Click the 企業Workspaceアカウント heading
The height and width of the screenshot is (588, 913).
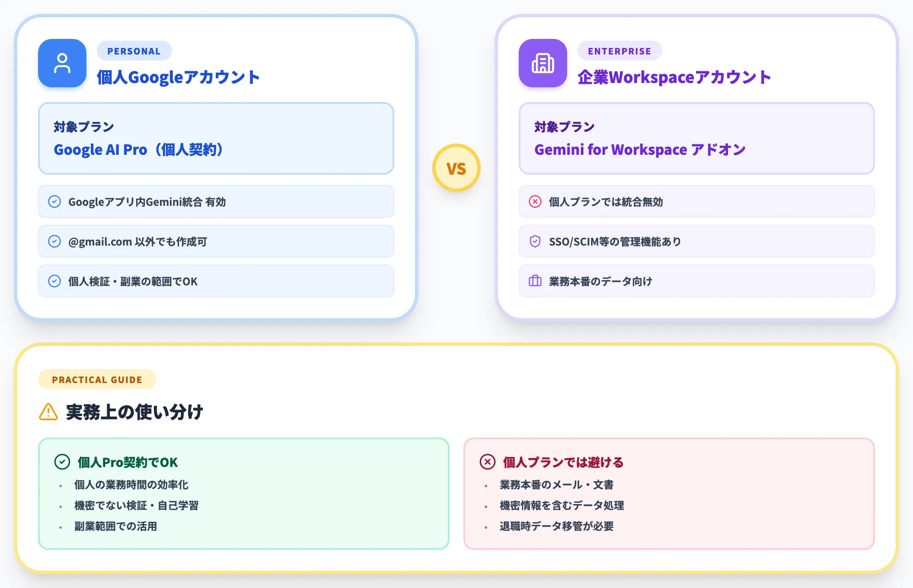[x=674, y=77]
